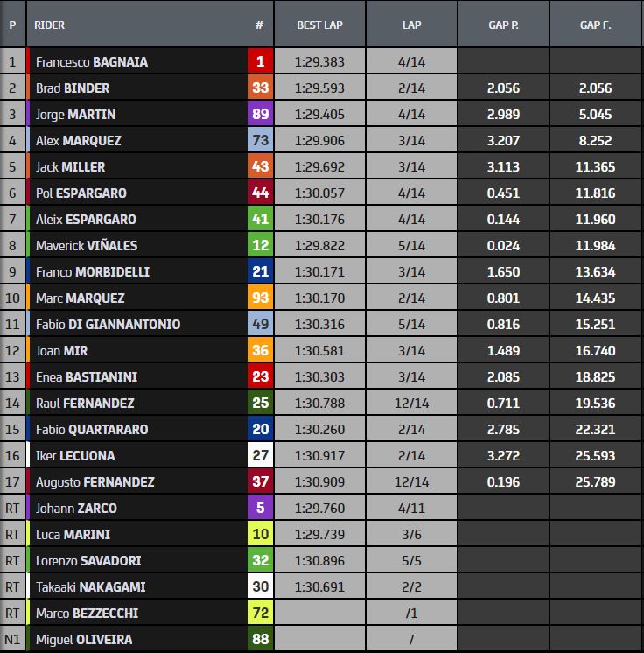Image resolution: width=644 pixels, height=653 pixels.
Task: Open rider Fabio DI GIANNANTONIO
Action: pyautogui.click(x=108, y=324)
